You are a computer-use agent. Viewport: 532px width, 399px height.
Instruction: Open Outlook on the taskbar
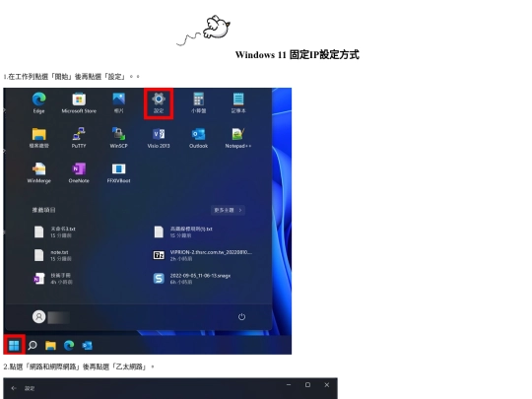[88, 346]
